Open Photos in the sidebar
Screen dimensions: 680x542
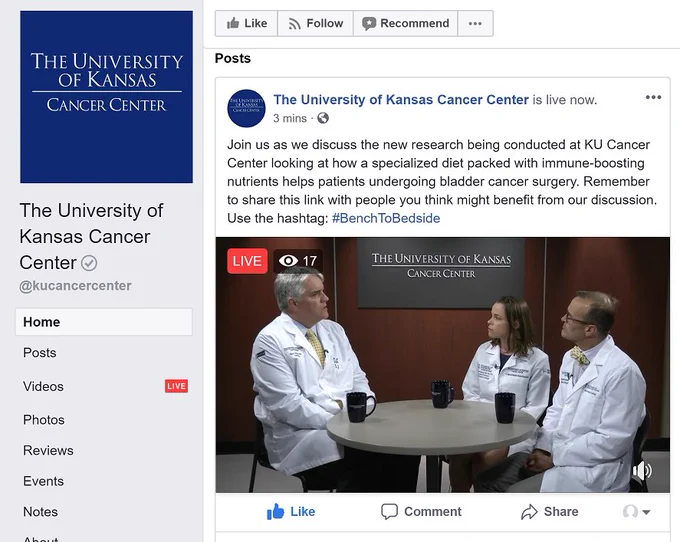click(44, 420)
